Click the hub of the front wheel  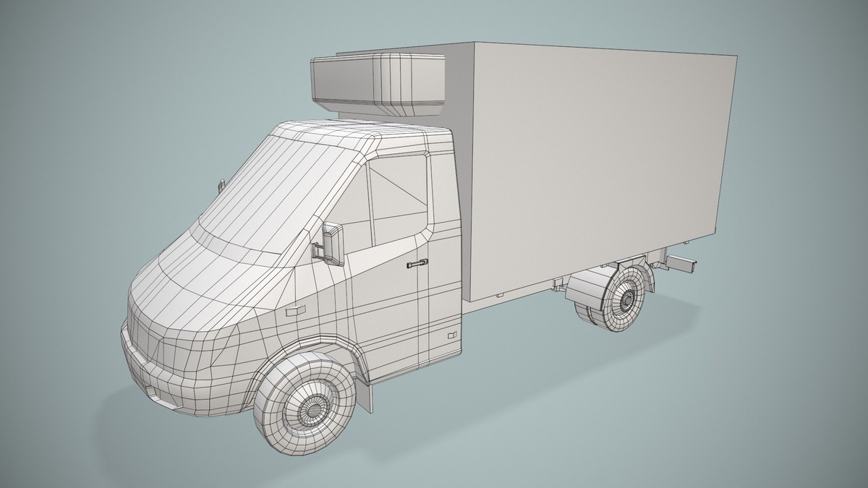tap(315, 408)
